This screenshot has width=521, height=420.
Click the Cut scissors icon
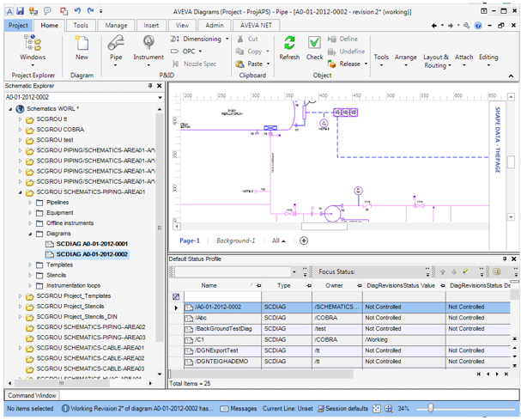240,39
